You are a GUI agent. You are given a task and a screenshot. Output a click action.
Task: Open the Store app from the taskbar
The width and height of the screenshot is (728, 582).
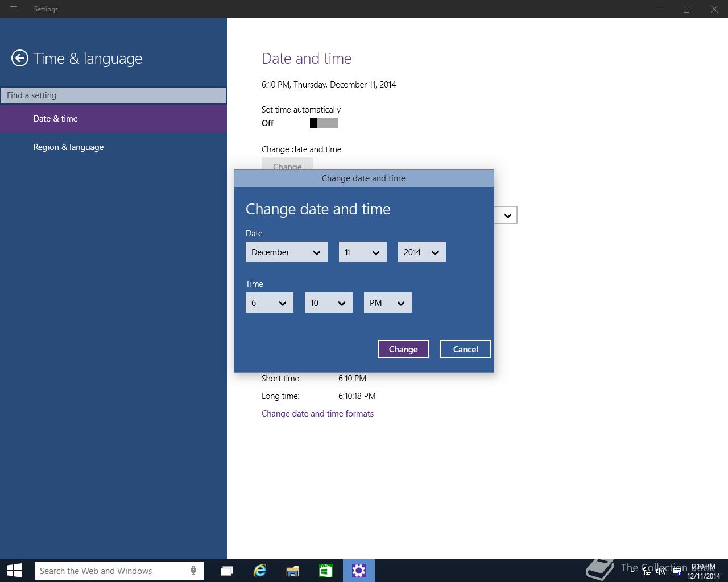click(x=325, y=571)
